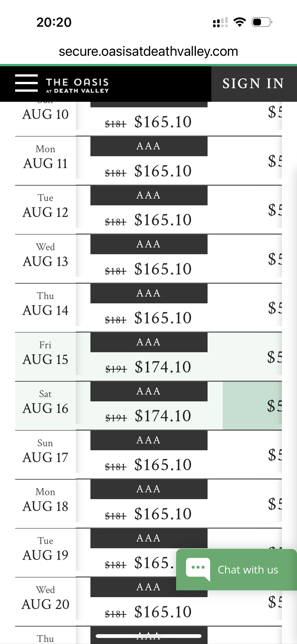This screenshot has height=644, width=297.
Task: Select Sat Aug 16 $174.10 AAA rate
Action: pyautogui.click(x=149, y=406)
